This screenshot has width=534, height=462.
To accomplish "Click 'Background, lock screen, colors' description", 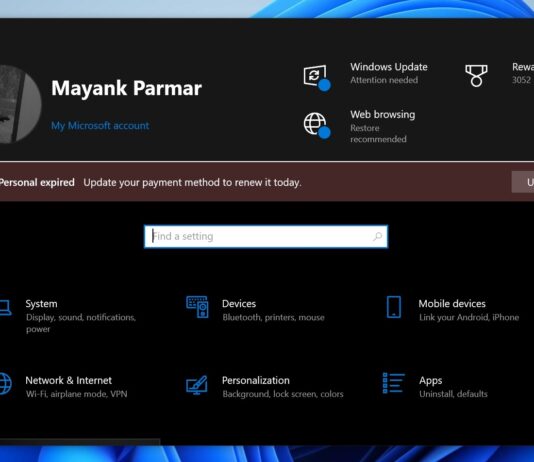I will (x=283, y=394).
